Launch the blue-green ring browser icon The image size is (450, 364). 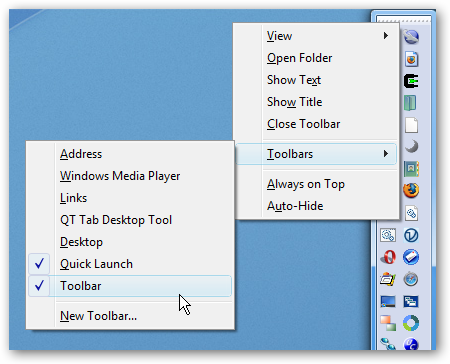click(x=411, y=323)
